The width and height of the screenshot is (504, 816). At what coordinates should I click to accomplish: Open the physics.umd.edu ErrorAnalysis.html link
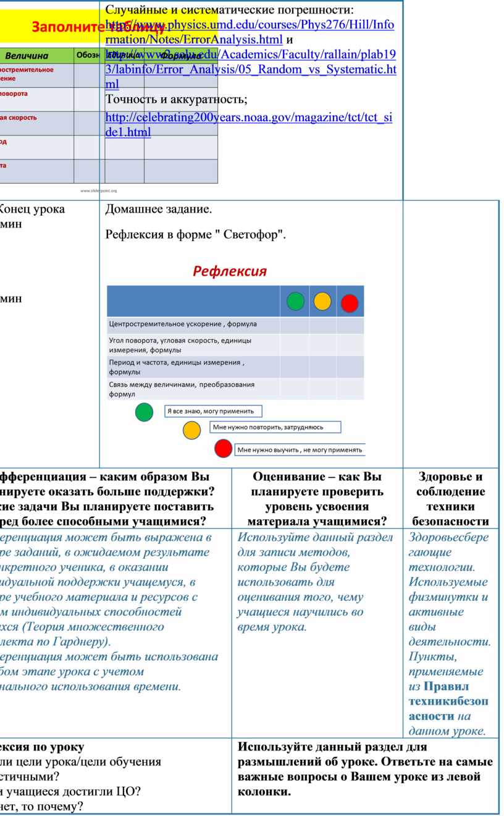(x=250, y=32)
